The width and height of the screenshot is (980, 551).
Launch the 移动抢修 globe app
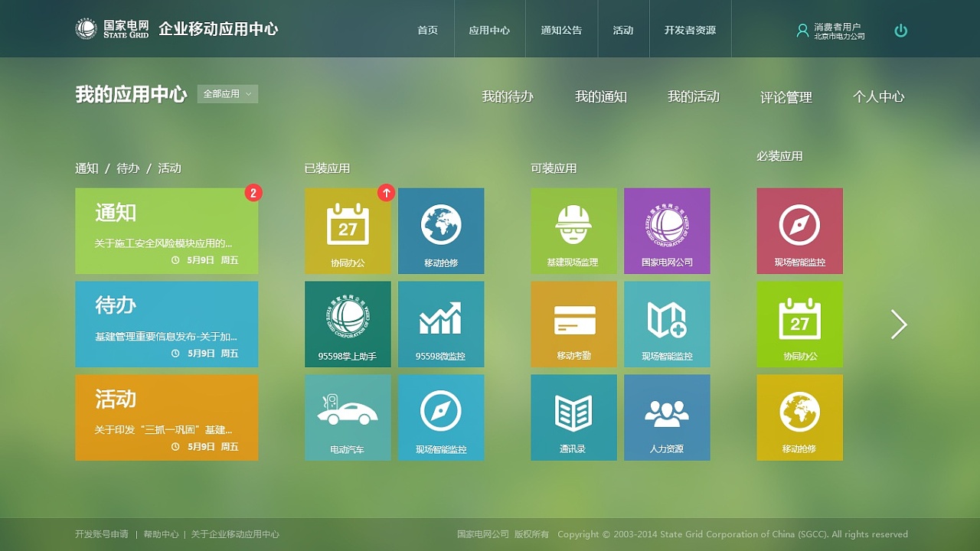[441, 230]
